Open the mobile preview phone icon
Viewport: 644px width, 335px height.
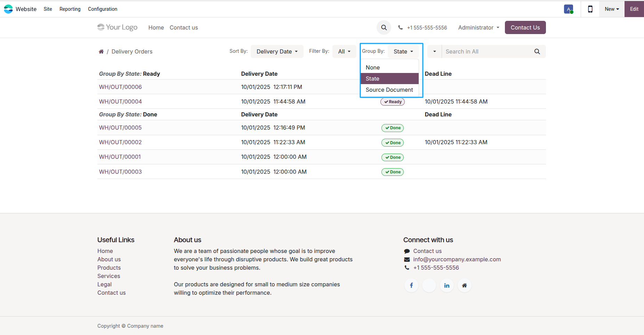click(x=590, y=9)
